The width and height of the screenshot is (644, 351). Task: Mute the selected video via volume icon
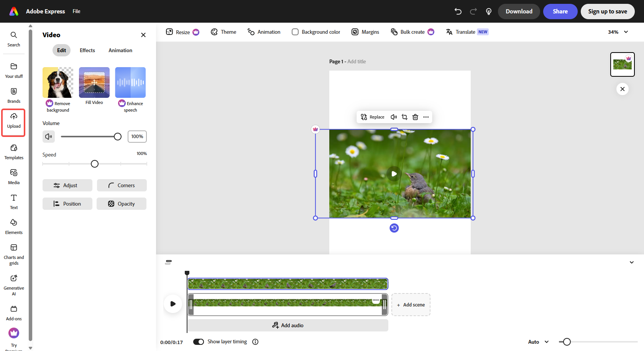pos(394,117)
